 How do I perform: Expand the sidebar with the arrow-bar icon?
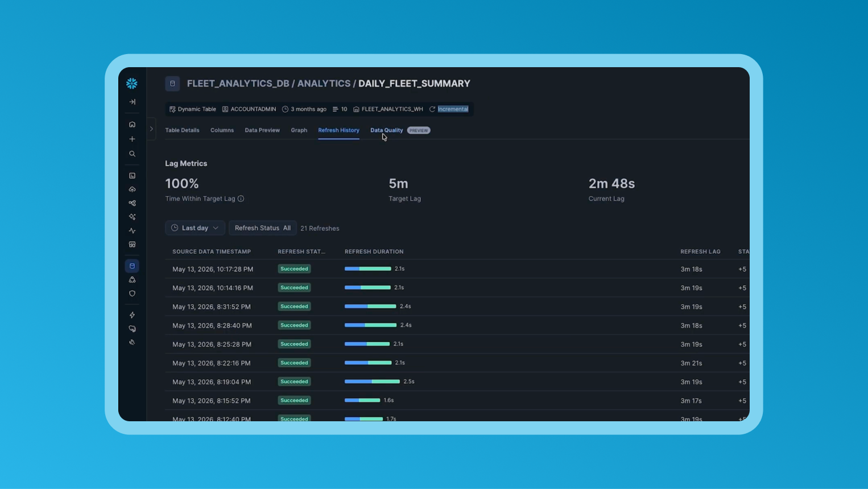(132, 102)
